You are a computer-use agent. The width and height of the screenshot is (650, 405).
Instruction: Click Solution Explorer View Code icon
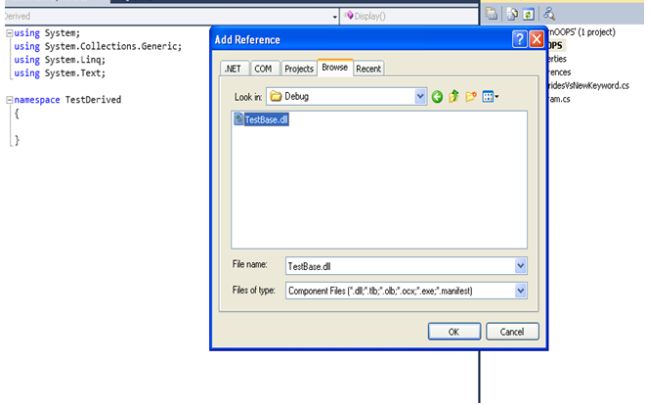[x=549, y=14]
